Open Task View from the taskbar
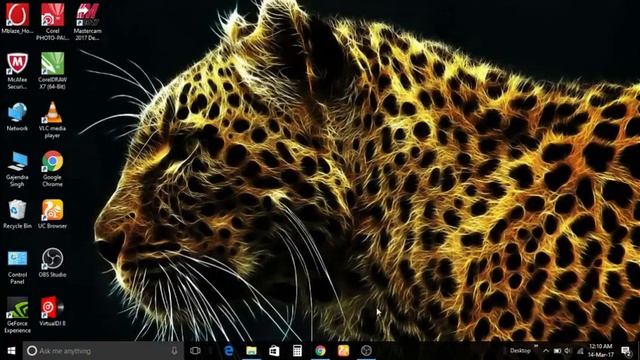Screen dimensions: 640x360 click(x=195, y=351)
